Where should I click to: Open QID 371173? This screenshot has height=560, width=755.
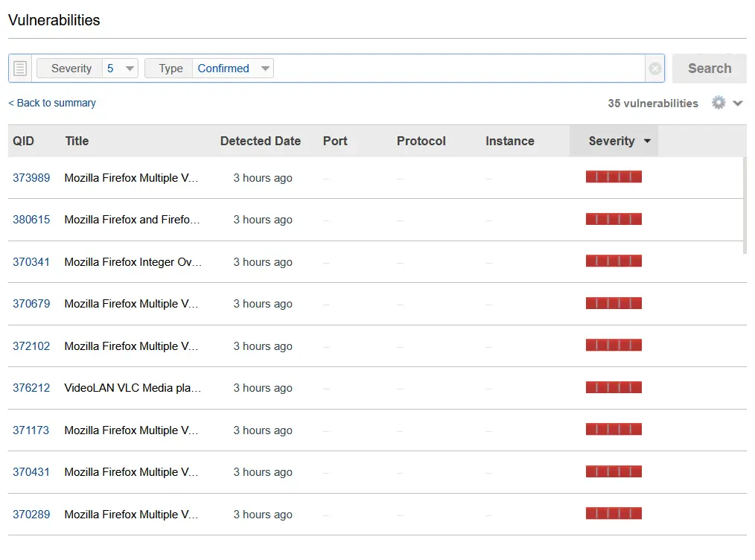point(31,430)
